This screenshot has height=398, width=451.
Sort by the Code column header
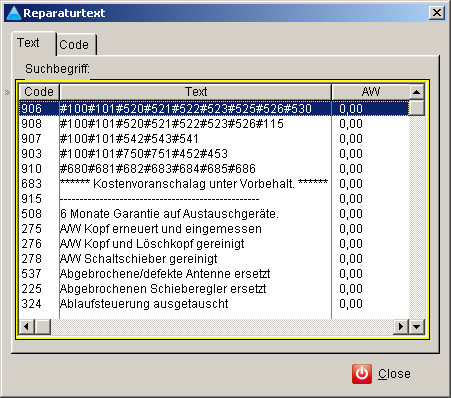(x=39, y=92)
